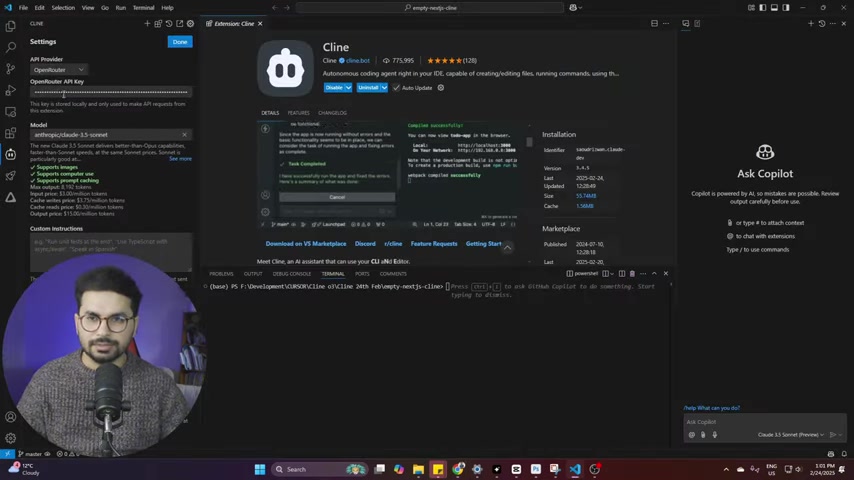
Task: Start a new Cline task with plus icon
Action: click(x=147, y=23)
